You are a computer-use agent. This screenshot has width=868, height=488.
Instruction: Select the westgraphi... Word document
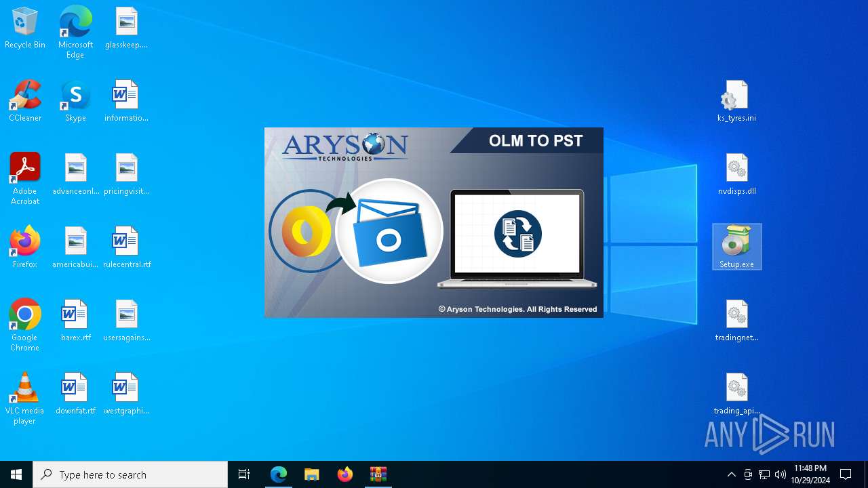126,394
